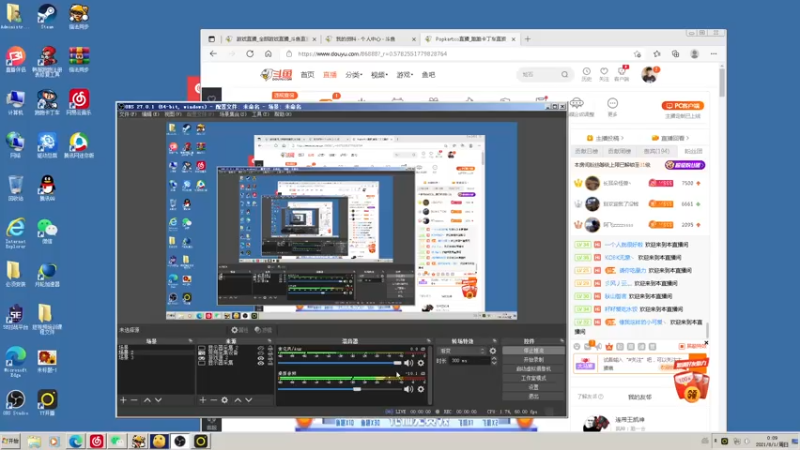Click 工作室模式 button in OBS
The image size is (800, 450).
tap(533, 378)
